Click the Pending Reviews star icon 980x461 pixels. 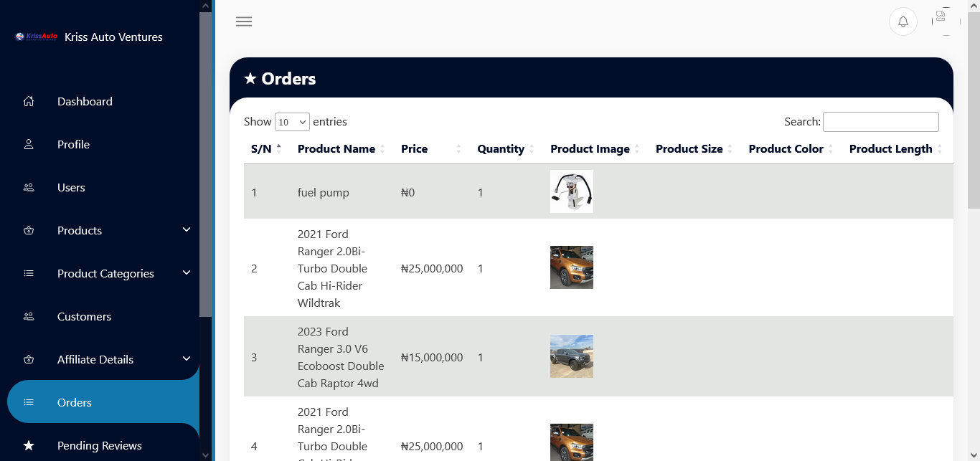coord(29,445)
